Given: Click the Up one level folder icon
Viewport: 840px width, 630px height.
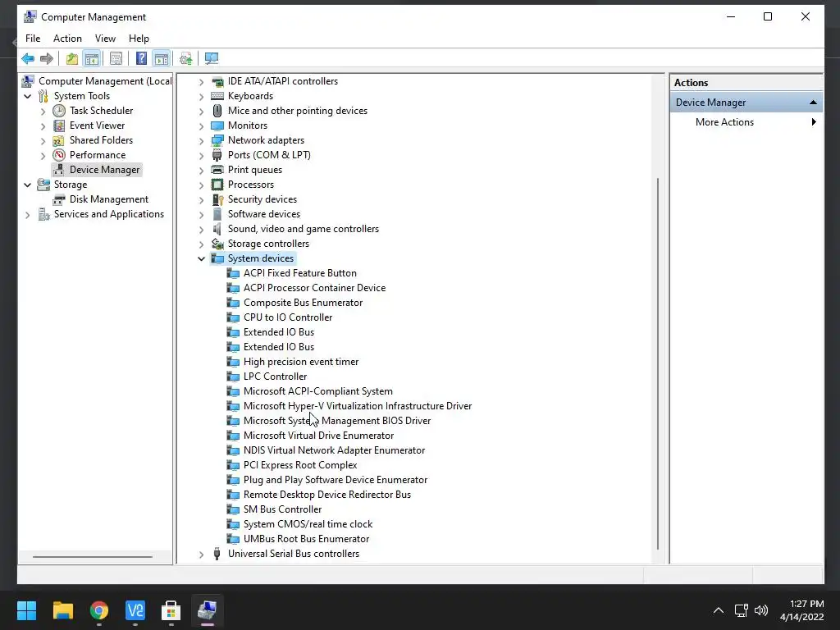Looking at the screenshot, I should (x=72, y=58).
